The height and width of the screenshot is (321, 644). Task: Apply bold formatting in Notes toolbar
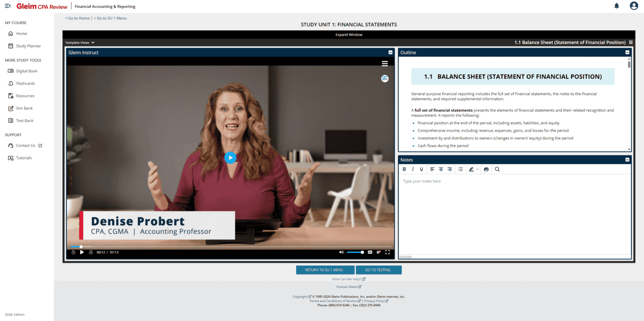click(x=405, y=169)
